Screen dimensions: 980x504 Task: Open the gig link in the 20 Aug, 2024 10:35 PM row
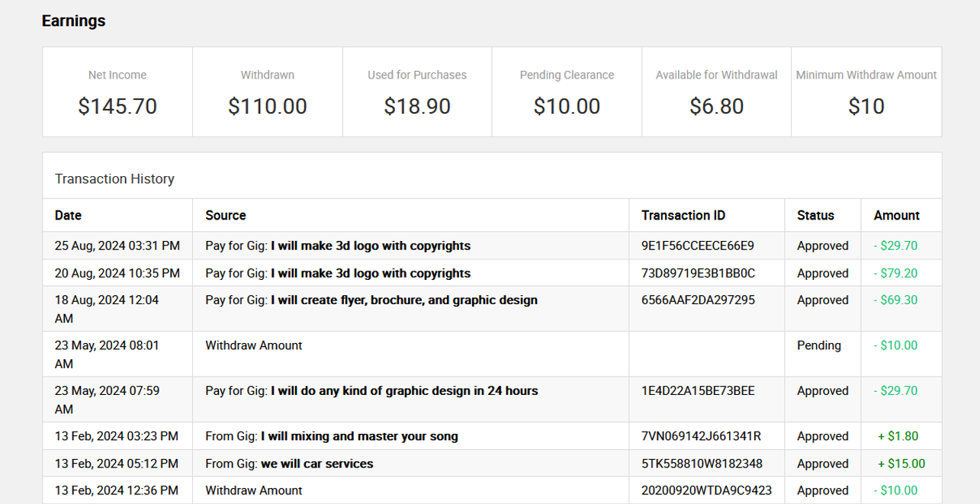tap(371, 273)
